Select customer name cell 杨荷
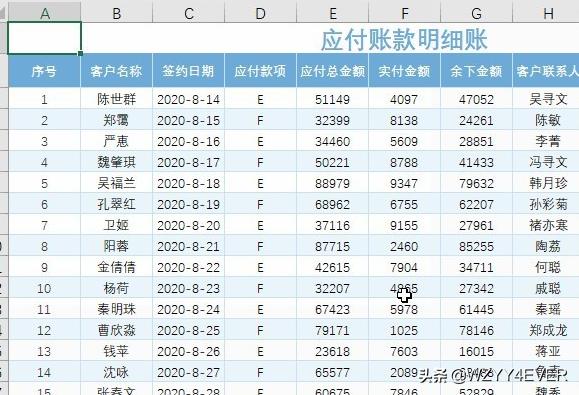 pos(116,288)
